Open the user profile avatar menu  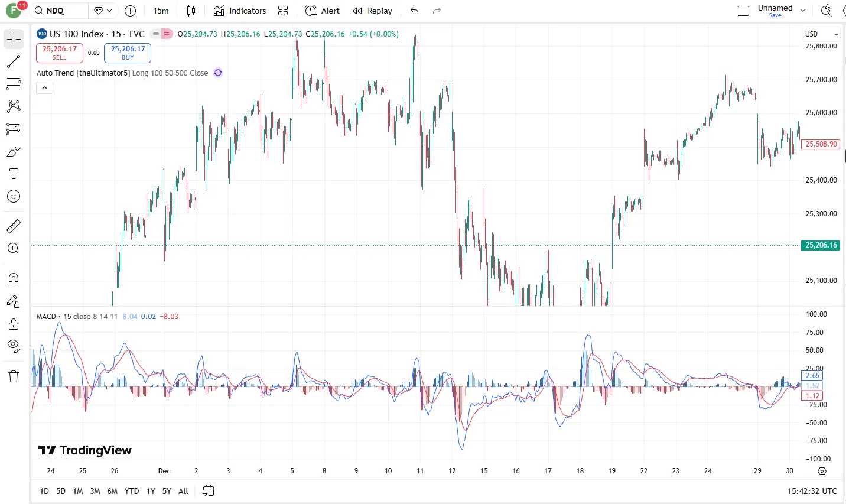click(14, 11)
